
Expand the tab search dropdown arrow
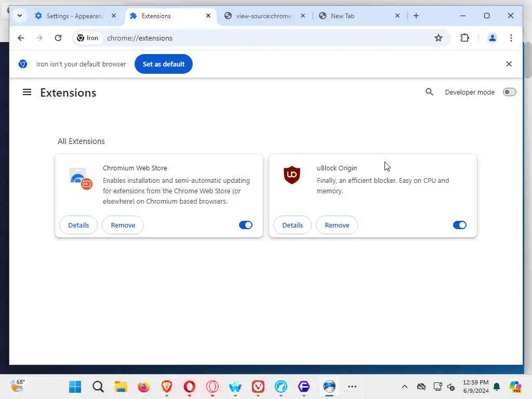pos(20,16)
